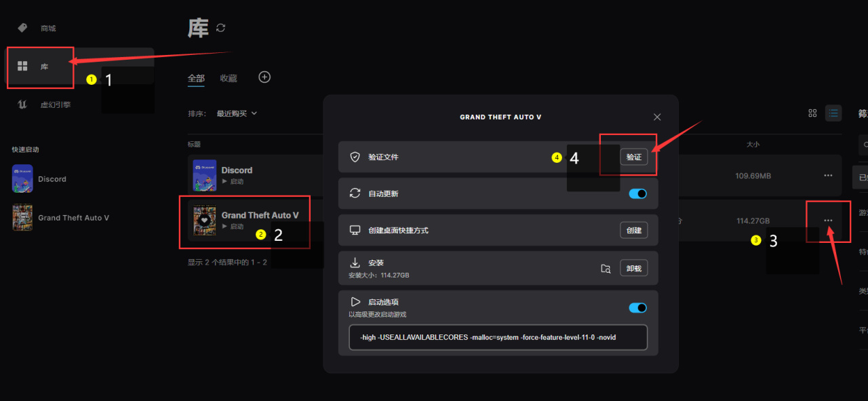Select the 库 grid icon in sidebar
This screenshot has width=868, height=401.
pos(22,66)
